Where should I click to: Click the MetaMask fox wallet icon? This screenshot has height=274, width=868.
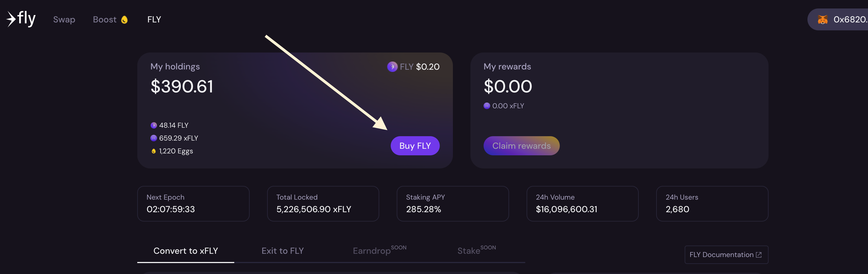click(822, 20)
